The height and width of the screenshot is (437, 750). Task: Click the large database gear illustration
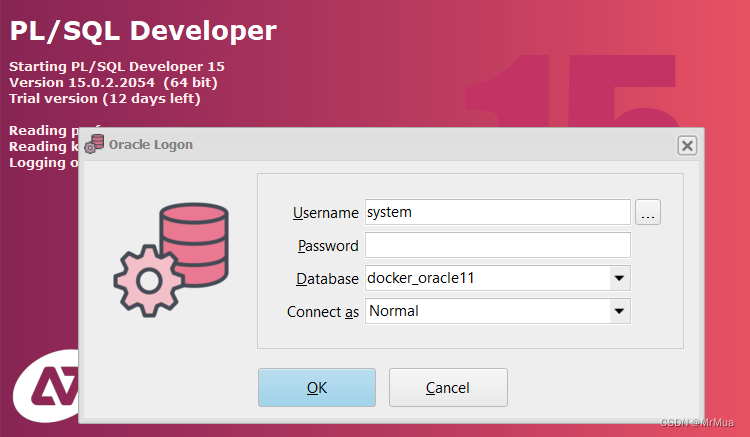[x=171, y=260]
